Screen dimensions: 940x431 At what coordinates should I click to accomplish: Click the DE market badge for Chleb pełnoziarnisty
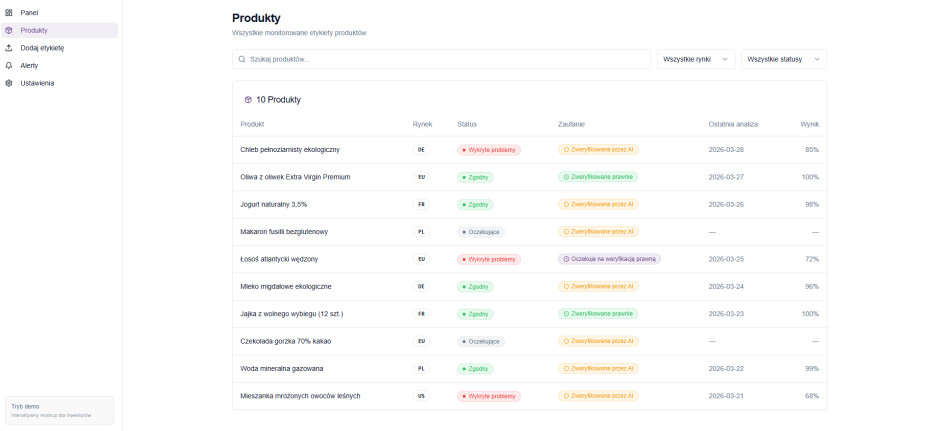tap(421, 150)
